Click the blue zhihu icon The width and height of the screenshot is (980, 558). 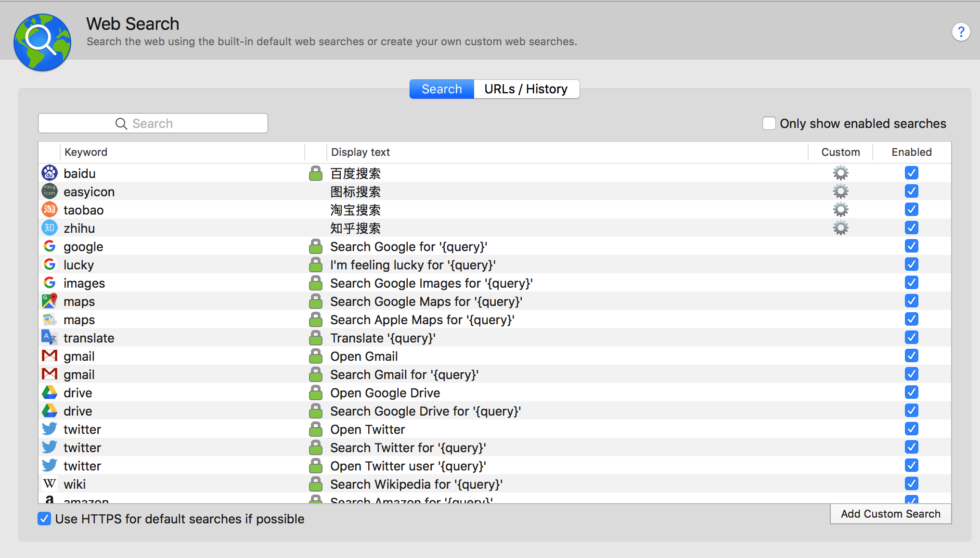(x=50, y=228)
